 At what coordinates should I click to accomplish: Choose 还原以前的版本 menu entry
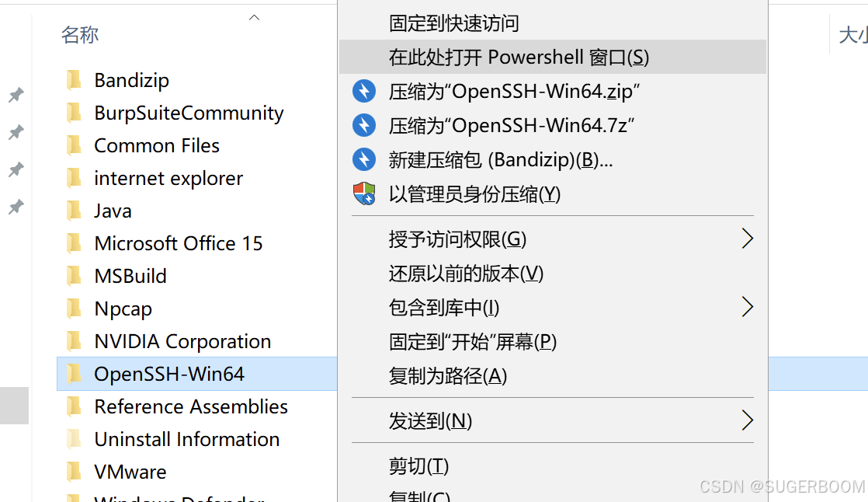tap(553, 274)
